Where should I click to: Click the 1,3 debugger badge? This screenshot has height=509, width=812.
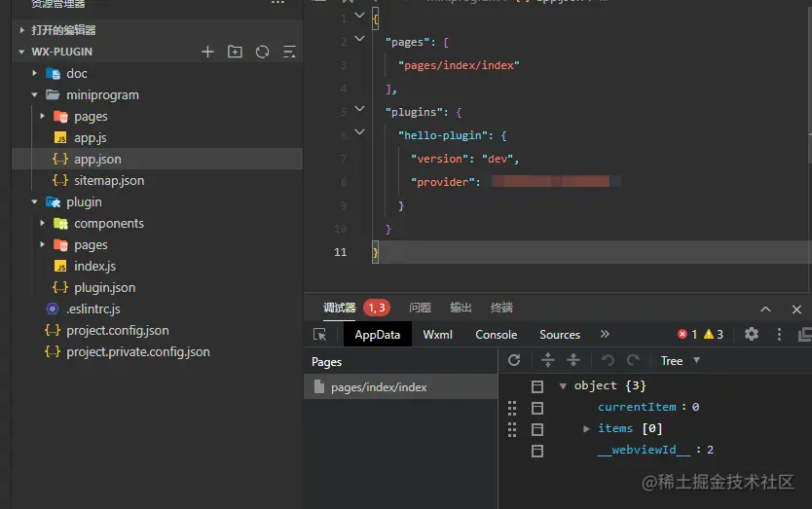click(x=377, y=309)
